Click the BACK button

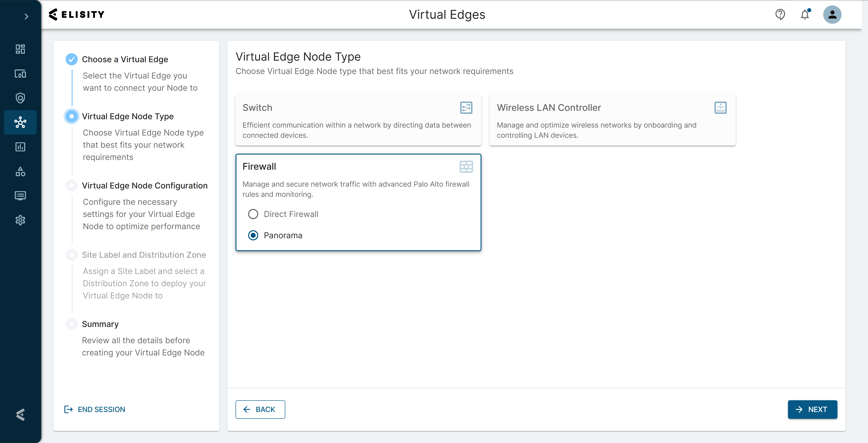pos(260,409)
